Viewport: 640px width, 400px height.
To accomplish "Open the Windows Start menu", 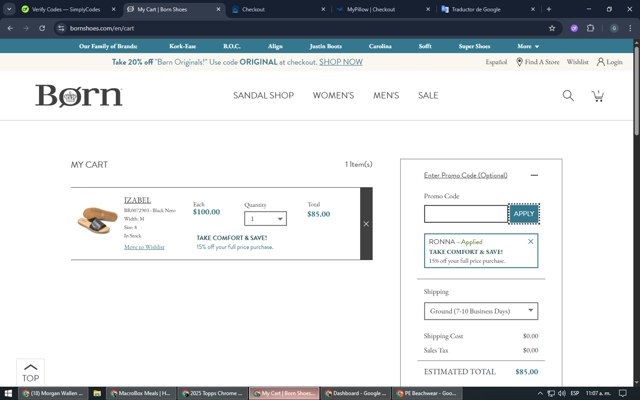I will click(8, 393).
